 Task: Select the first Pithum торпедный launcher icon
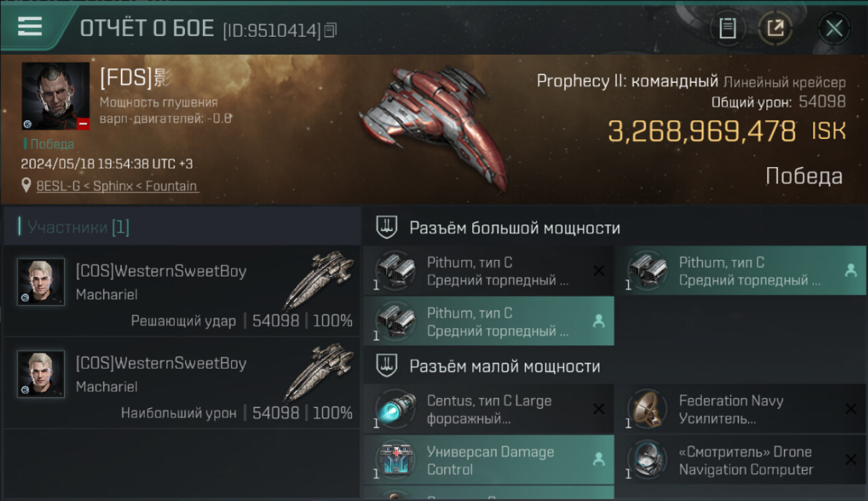point(396,271)
